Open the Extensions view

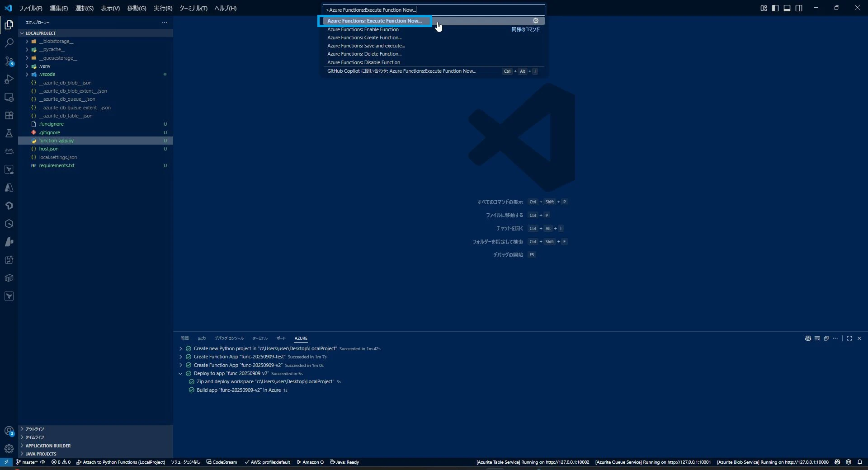tap(9, 115)
